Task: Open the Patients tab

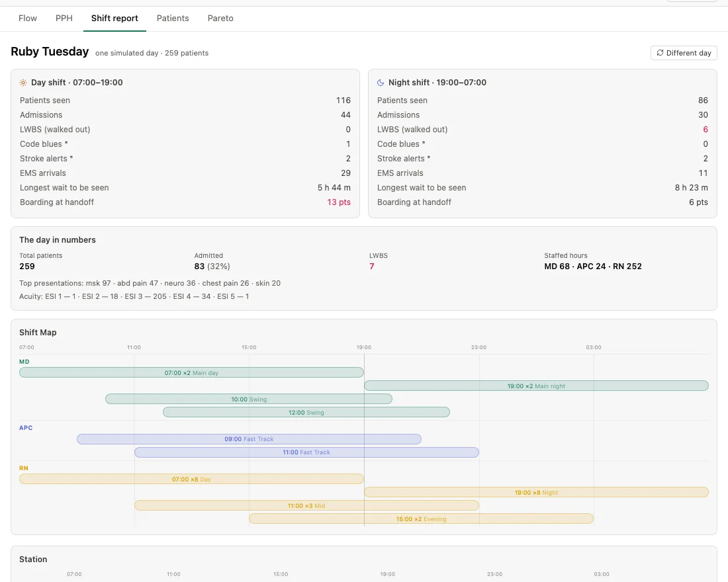Action: 173,18
